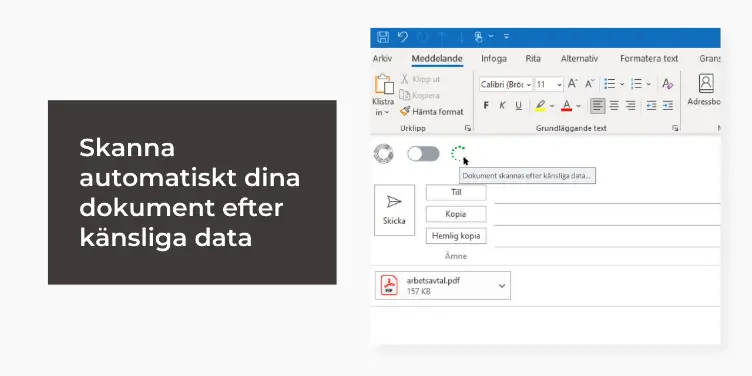
Task: Toggle the grey add-in switch
Action: tap(423, 154)
